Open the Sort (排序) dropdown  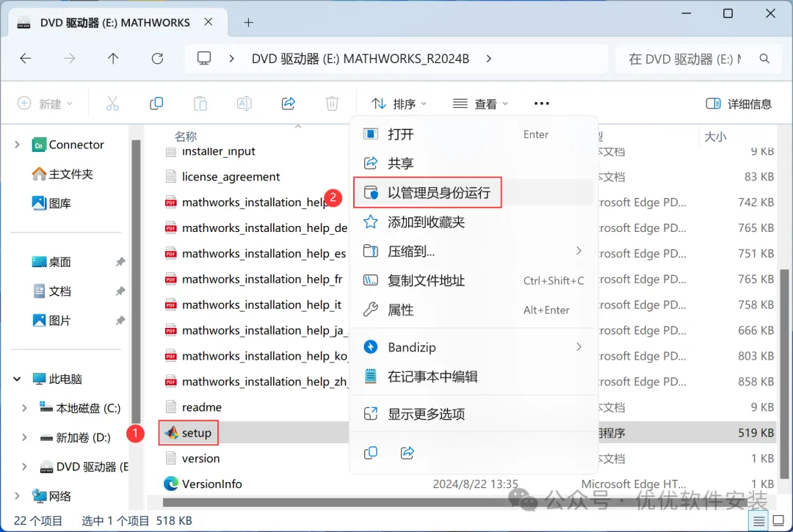pos(399,103)
